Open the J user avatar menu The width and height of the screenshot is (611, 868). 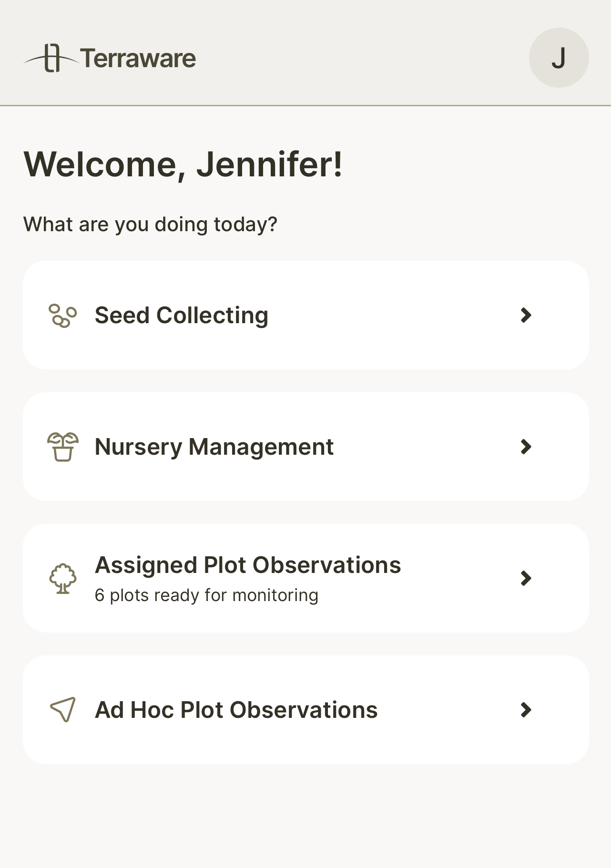coord(559,58)
